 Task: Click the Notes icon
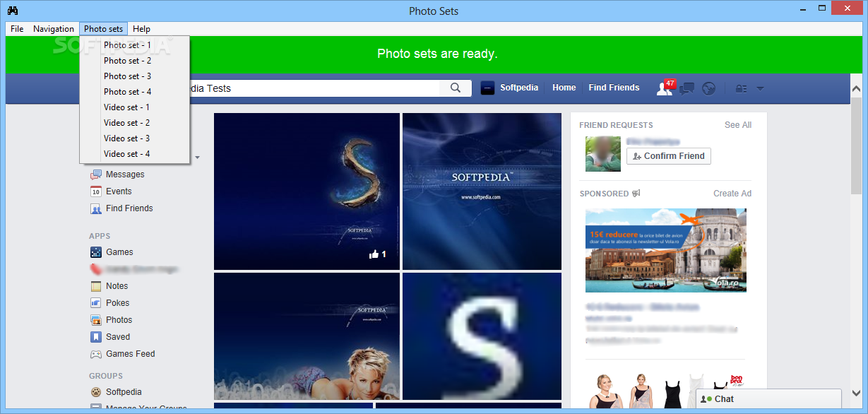[x=95, y=286]
